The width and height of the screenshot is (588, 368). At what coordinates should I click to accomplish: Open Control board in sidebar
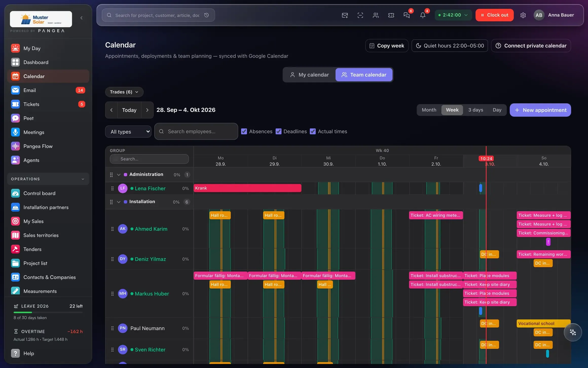[x=48, y=193]
